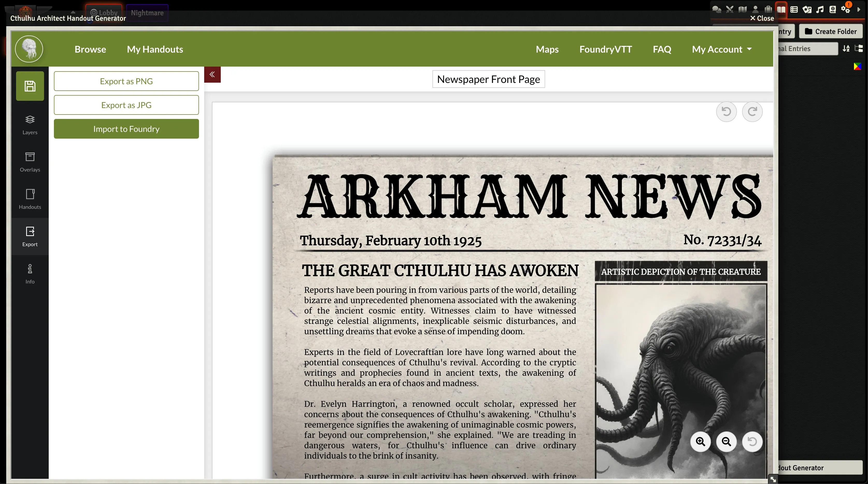Image resolution: width=868 pixels, height=484 pixels.
Task: Click Create Folder in the Journal directory
Action: tap(831, 31)
